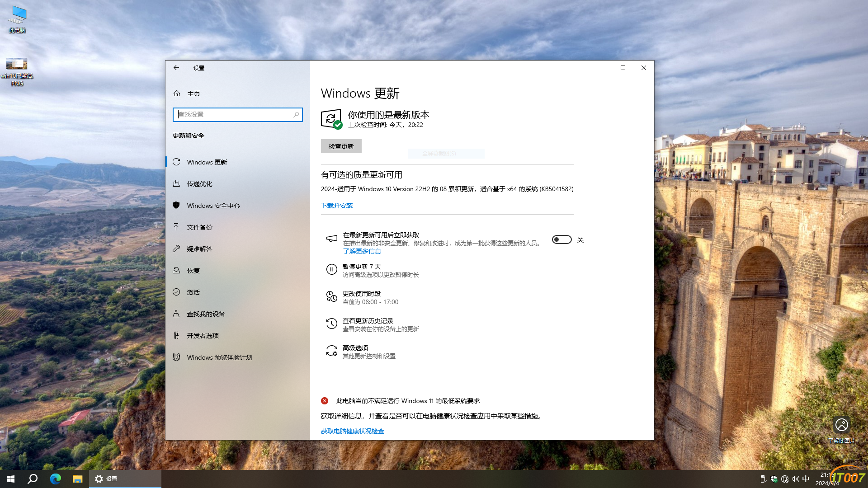The image size is (868, 488).
Task: Click 了解此图片 spotlight icon on desktop
Action: pyautogui.click(x=841, y=425)
